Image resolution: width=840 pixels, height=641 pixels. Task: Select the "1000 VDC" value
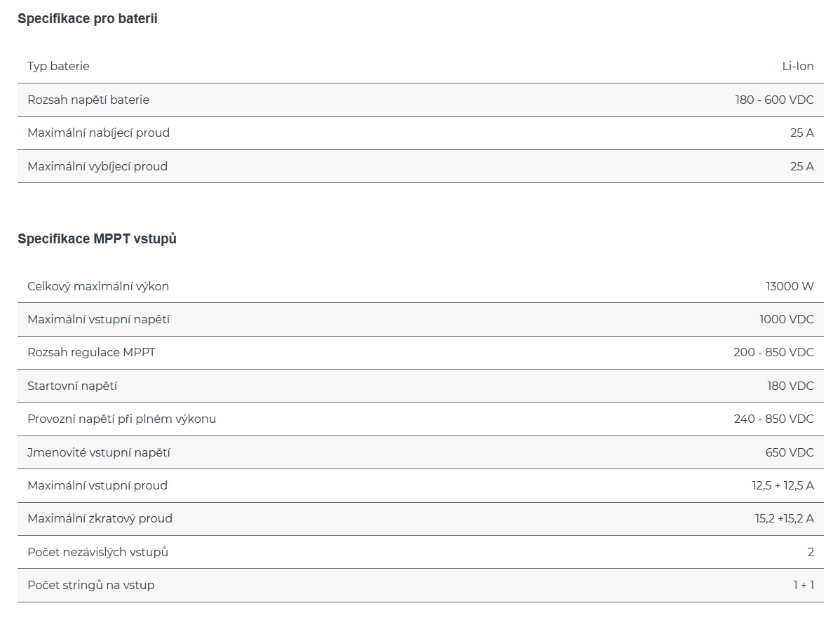tap(786, 320)
